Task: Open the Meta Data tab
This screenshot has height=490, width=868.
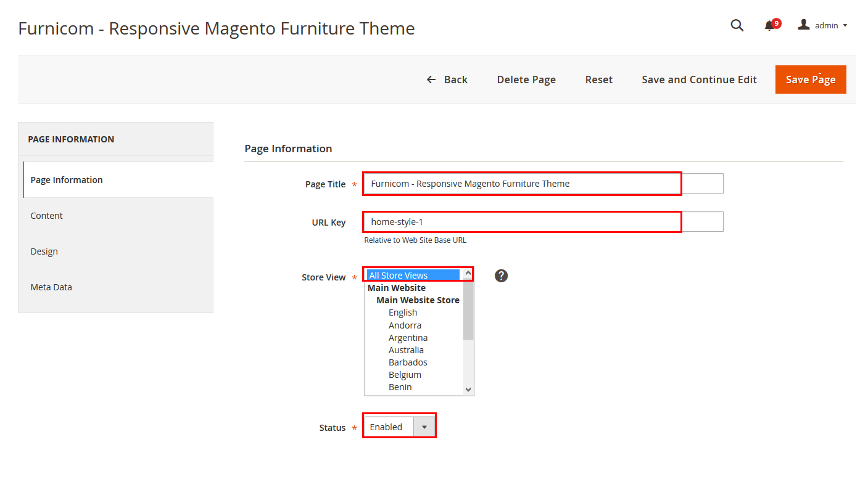Action: point(116,287)
